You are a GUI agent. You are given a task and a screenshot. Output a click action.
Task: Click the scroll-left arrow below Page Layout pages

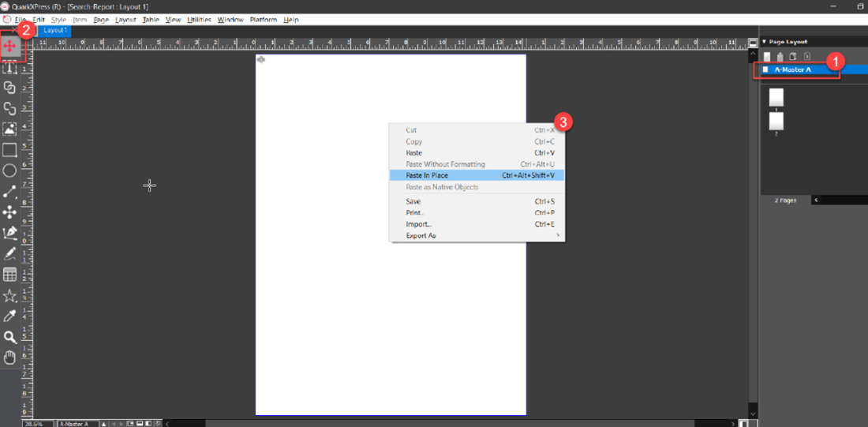tap(816, 200)
